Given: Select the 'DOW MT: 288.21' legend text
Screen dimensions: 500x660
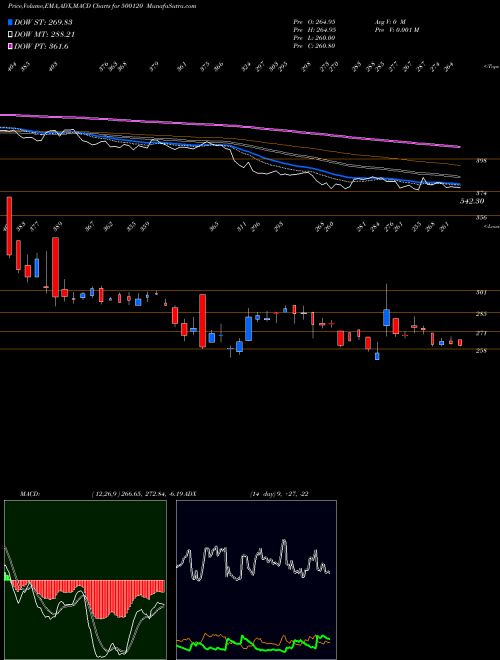Looking at the screenshot, I should click(44, 35).
